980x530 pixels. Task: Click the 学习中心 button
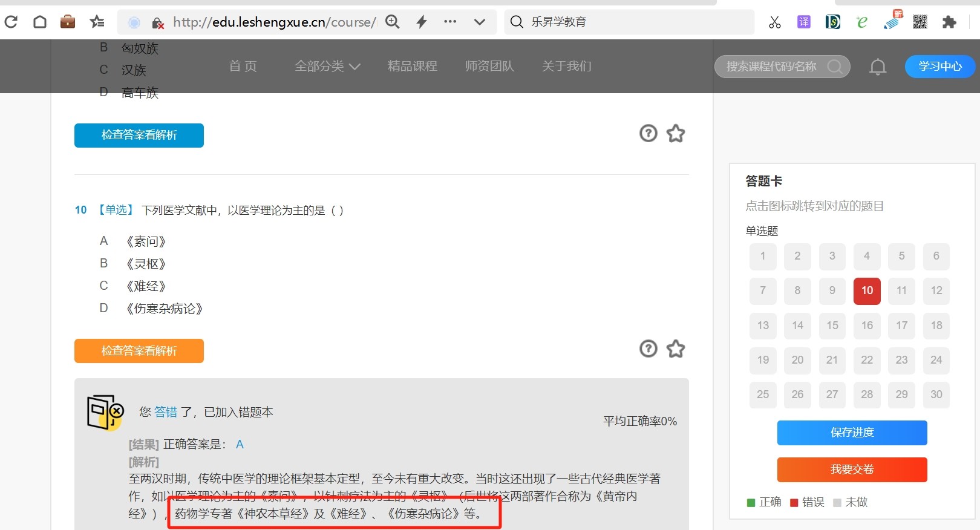pos(940,67)
